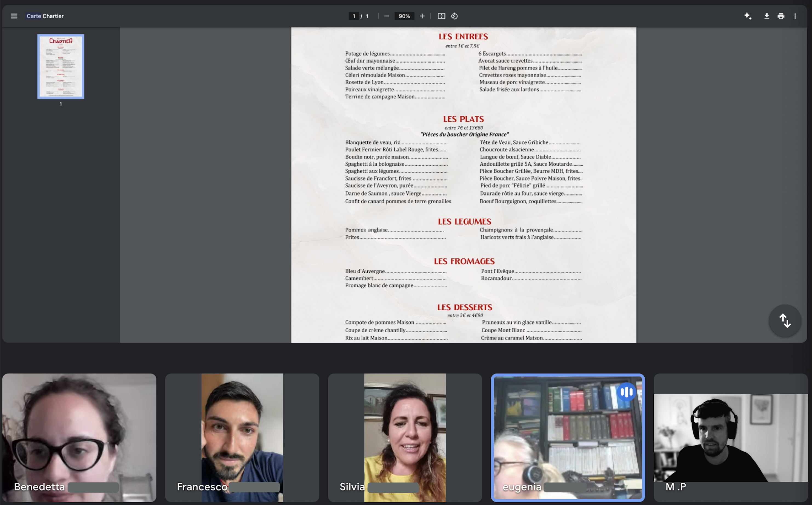
Task: Select Benedetta's video tile
Action: (x=79, y=438)
